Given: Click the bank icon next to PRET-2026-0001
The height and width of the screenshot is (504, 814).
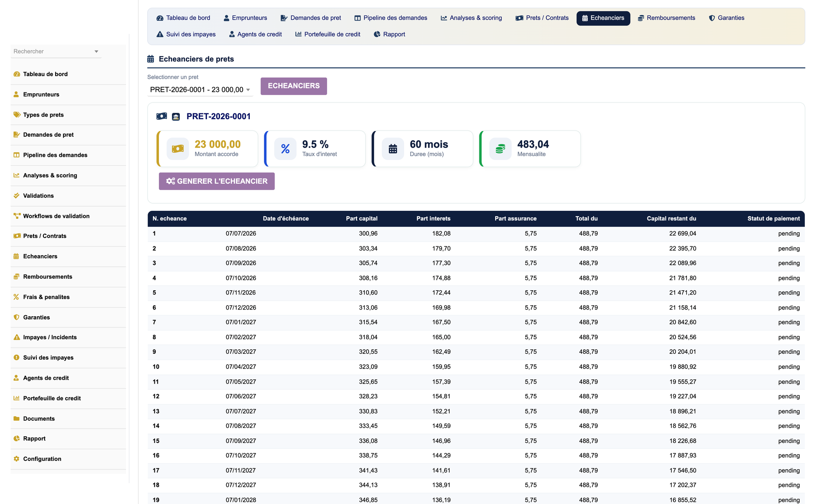Looking at the screenshot, I should pyautogui.click(x=176, y=117).
